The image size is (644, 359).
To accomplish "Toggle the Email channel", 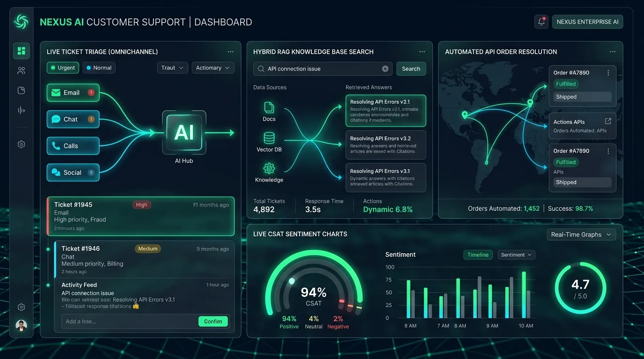I will [x=73, y=93].
